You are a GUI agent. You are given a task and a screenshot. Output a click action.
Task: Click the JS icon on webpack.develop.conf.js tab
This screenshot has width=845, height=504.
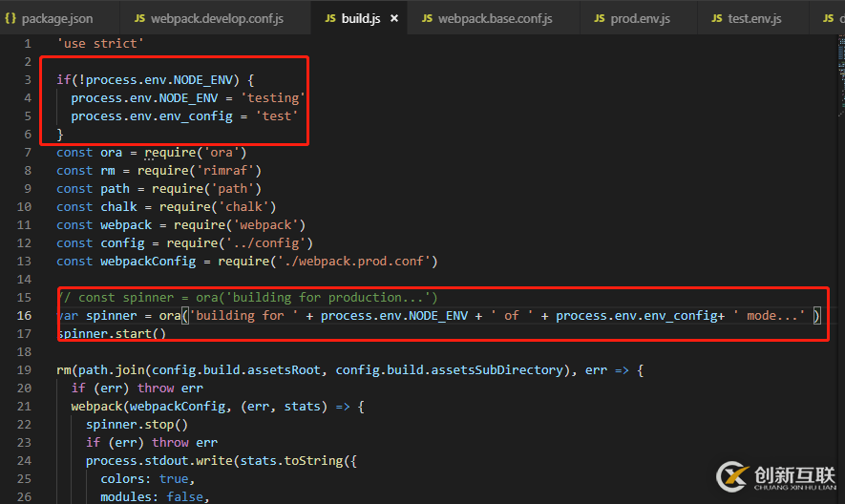pyautogui.click(x=139, y=18)
